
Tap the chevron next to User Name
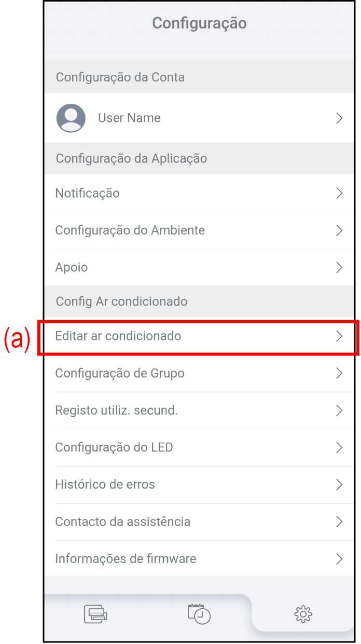click(339, 118)
